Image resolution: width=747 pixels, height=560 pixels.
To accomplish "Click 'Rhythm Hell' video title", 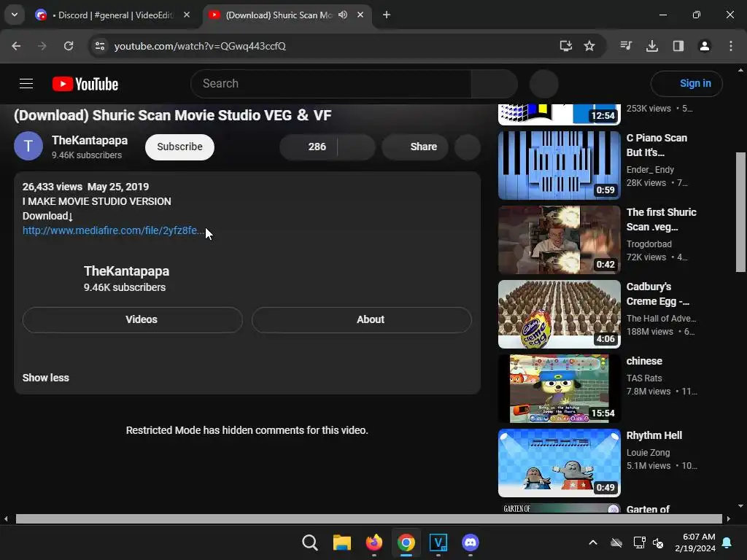I will [654, 435].
